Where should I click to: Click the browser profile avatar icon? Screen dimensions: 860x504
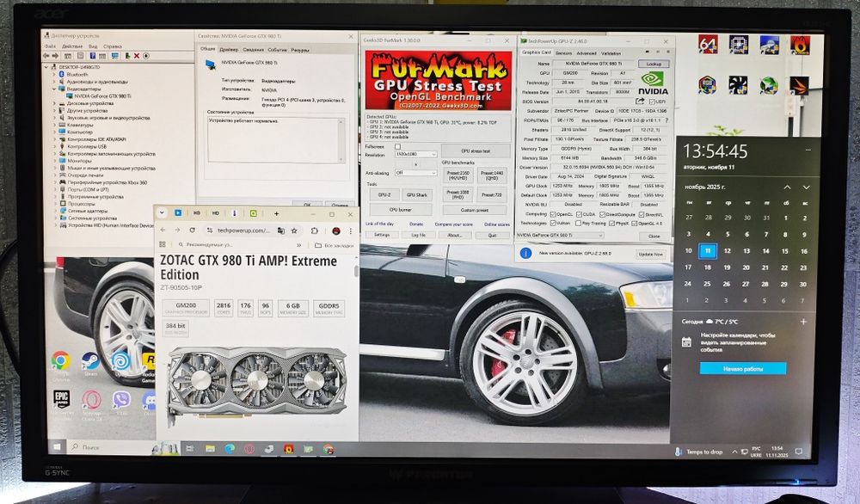tap(336, 230)
